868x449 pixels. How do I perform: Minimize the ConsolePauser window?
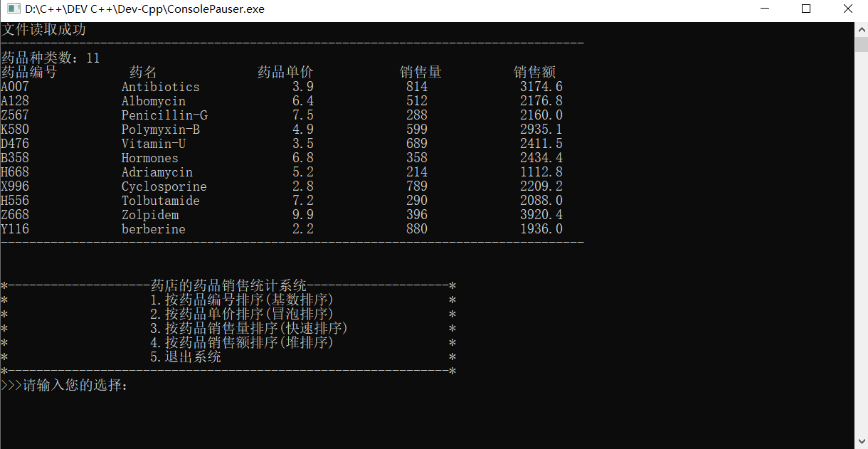[764, 9]
